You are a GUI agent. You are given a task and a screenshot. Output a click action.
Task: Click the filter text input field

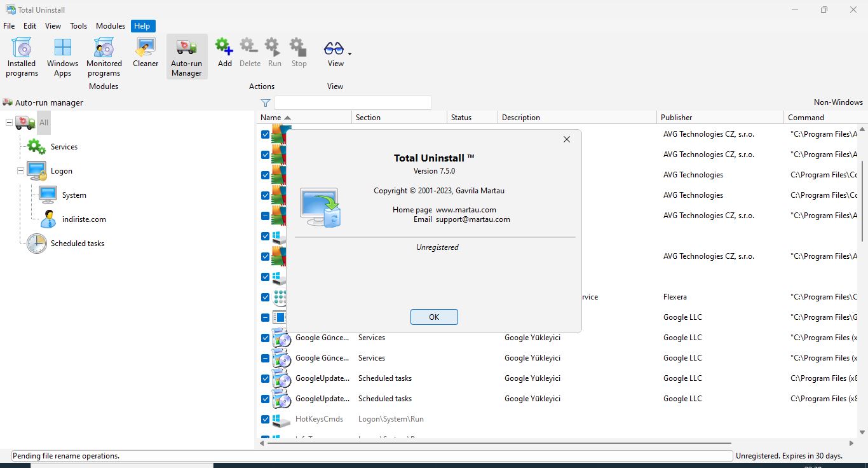point(353,102)
